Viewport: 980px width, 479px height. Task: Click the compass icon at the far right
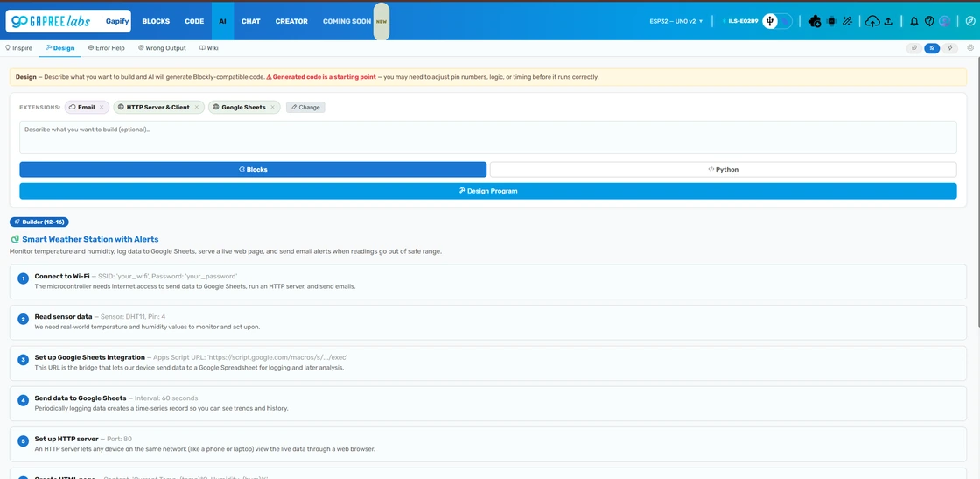tap(970, 21)
